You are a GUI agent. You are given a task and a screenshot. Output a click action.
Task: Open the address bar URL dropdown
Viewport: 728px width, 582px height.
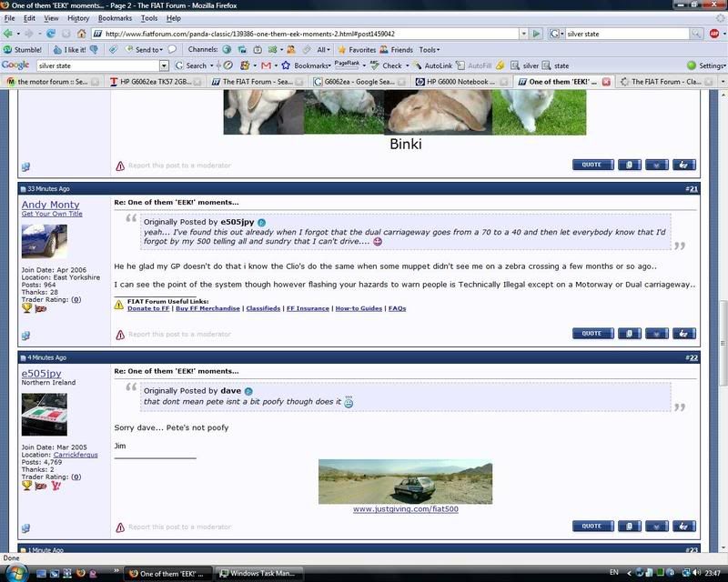[524, 34]
